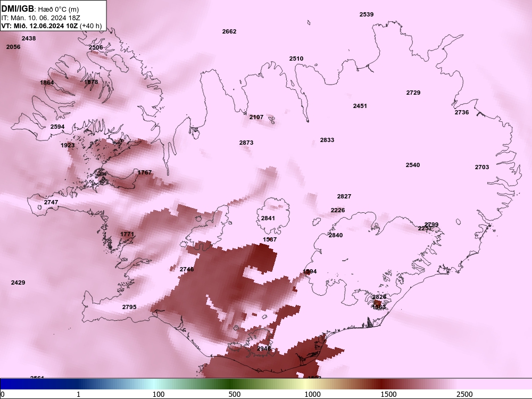Click the 1587 height label

(x=270, y=239)
